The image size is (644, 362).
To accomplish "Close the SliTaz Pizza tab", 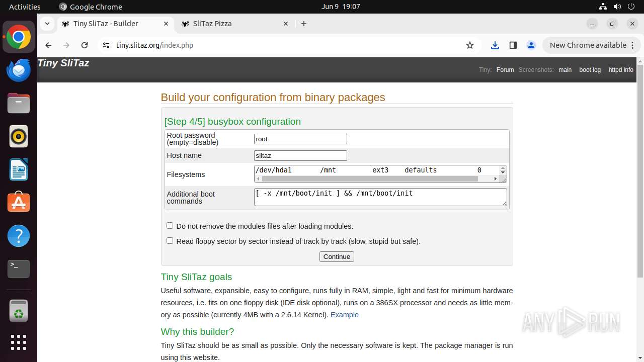I will [x=286, y=24].
